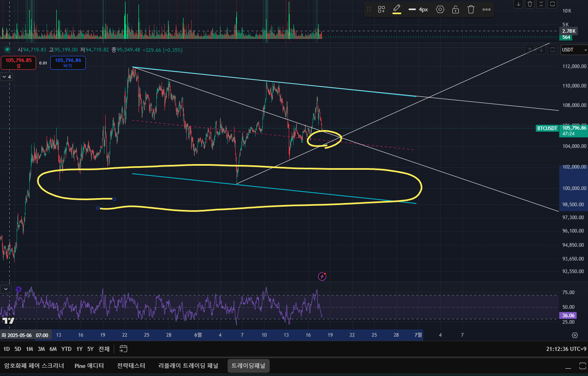Viewport: 588px width, 376px height.
Task: Click the 0.01 spread value
Action: coord(43,63)
